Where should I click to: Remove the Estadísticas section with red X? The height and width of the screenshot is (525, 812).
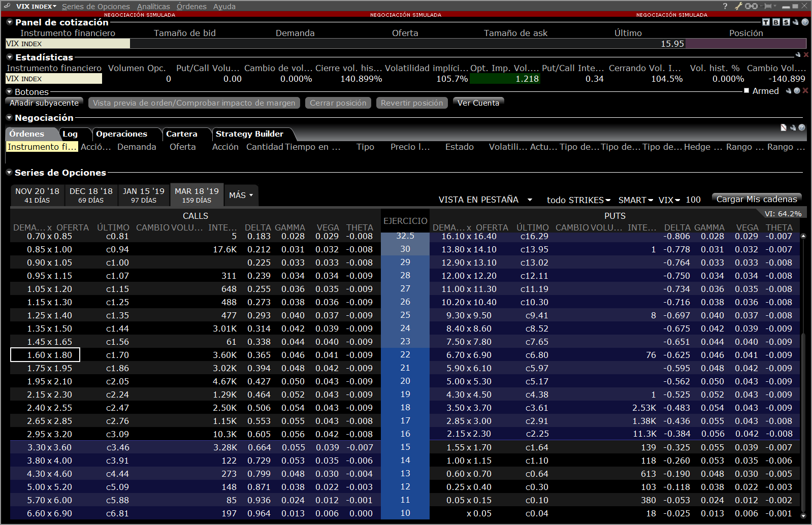pyautogui.click(x=806, y=55)
